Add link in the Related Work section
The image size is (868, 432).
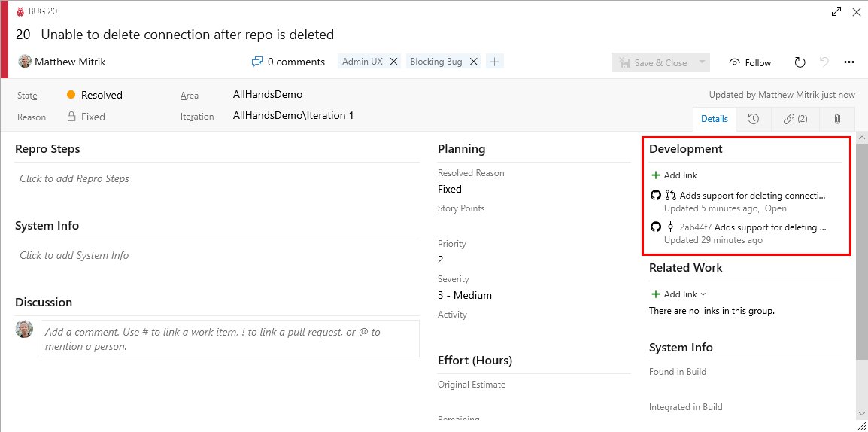tap(678, 294)
